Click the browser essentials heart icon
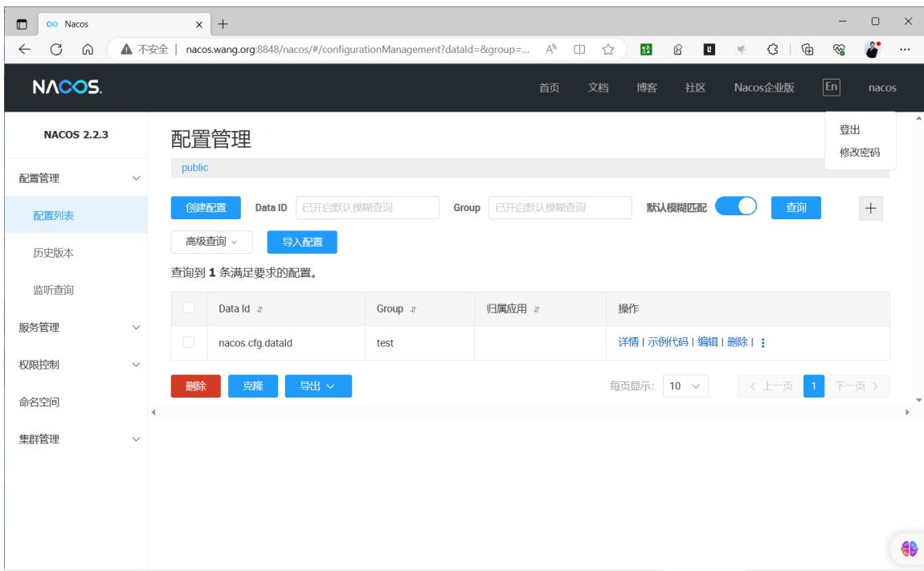Viewport: 924px width, 571px height. click(x=839, y=50)
